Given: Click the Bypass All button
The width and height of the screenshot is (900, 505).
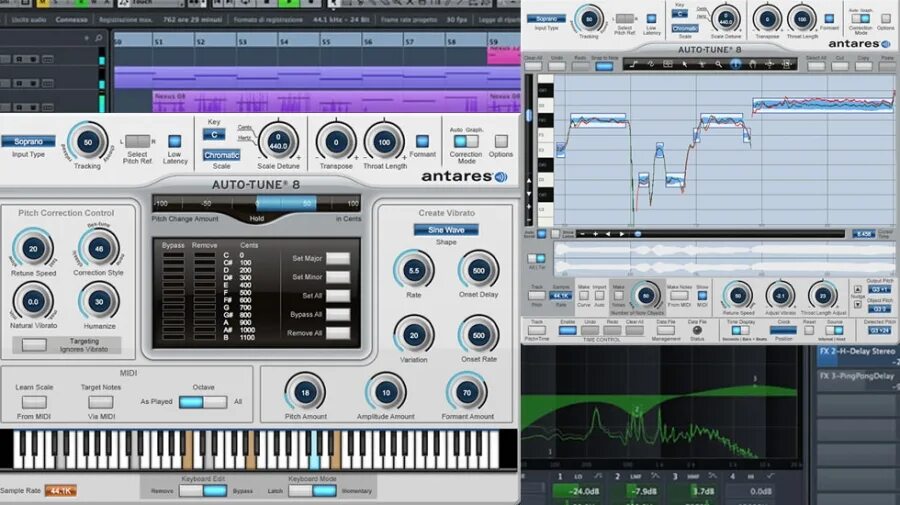Looking at the screenshot, I should (x=338, y=314).
